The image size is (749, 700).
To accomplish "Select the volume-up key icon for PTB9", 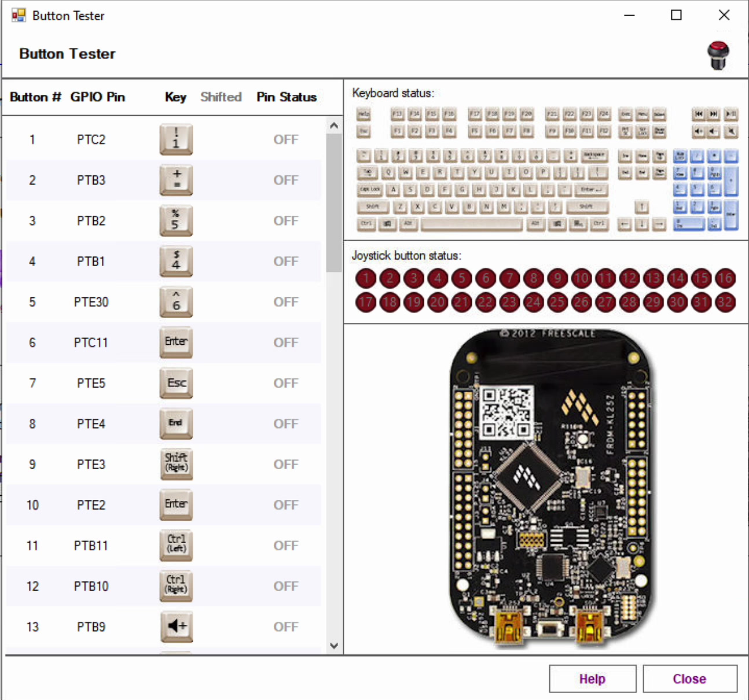I will [175, 627].
